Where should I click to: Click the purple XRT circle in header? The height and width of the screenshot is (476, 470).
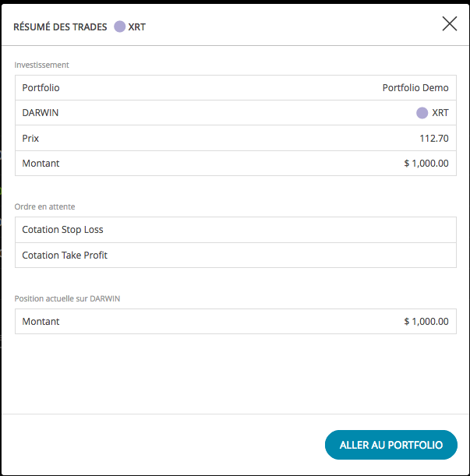120,26
